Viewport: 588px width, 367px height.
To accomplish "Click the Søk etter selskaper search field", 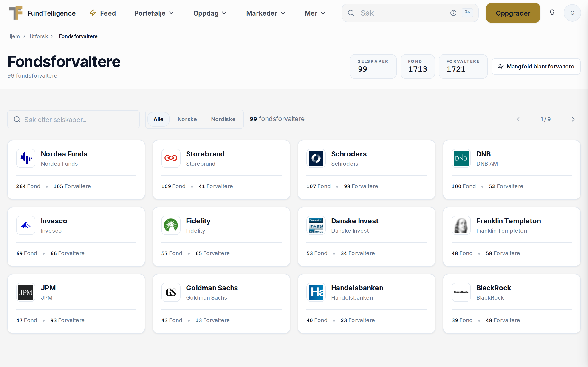I will click(x=74, y=120).
